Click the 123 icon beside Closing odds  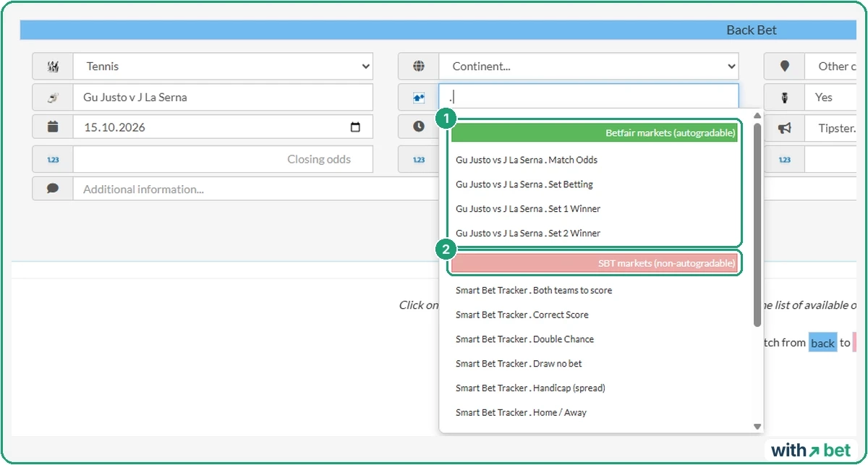point(53,160)
